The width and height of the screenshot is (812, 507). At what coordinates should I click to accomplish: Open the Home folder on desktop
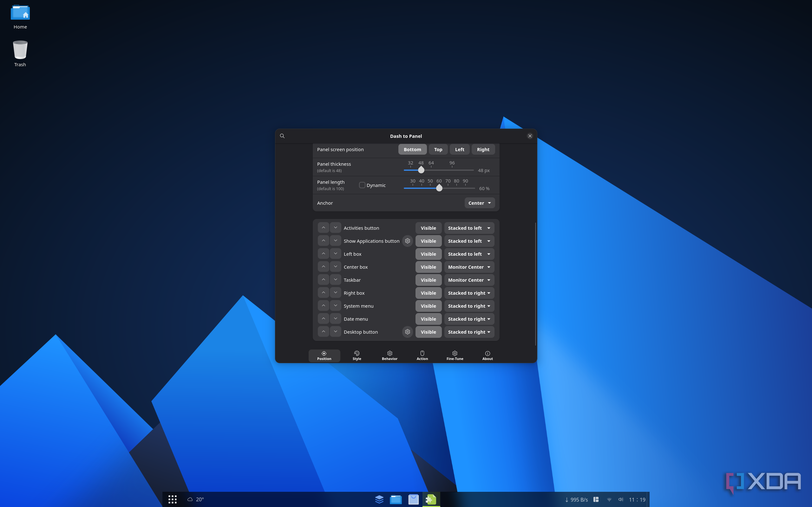(20, 17)
